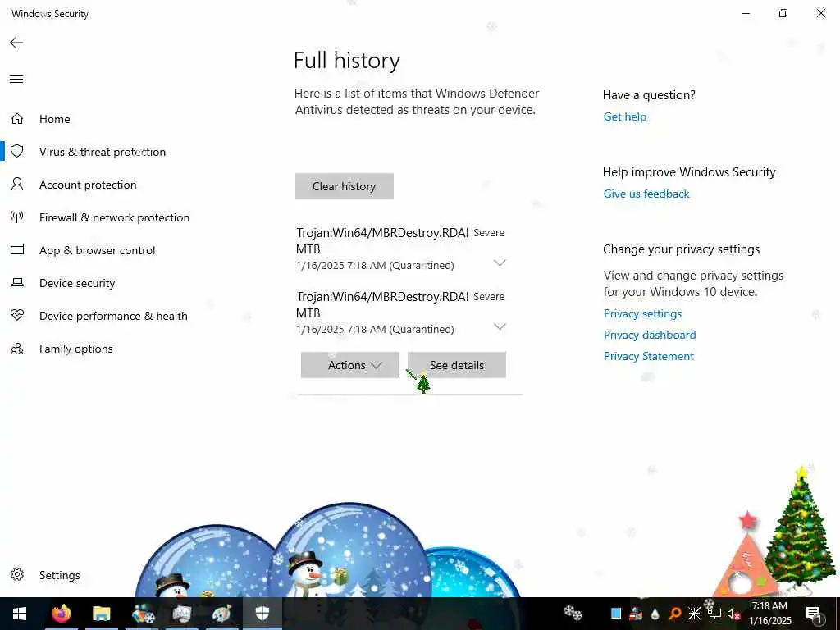
Task: Open the snowflake app in taskbar
Action: 143,614
